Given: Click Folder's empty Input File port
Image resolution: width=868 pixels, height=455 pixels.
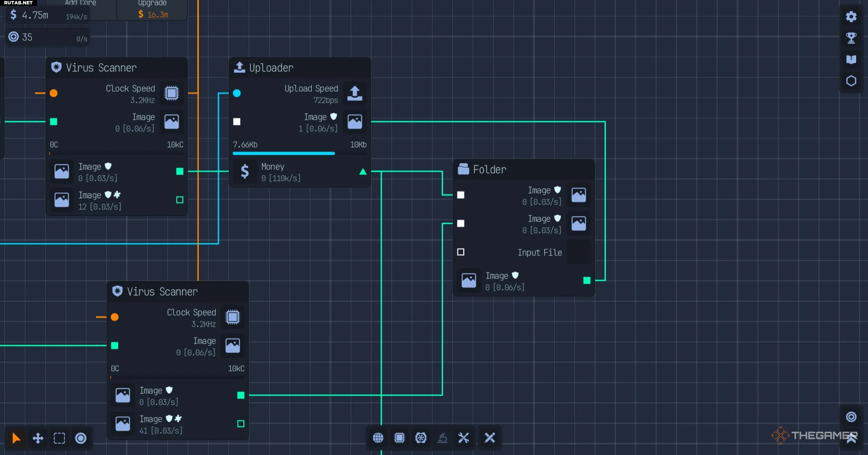Looking at the screenshot, I should pyautogui.click(x=460, y=252).
